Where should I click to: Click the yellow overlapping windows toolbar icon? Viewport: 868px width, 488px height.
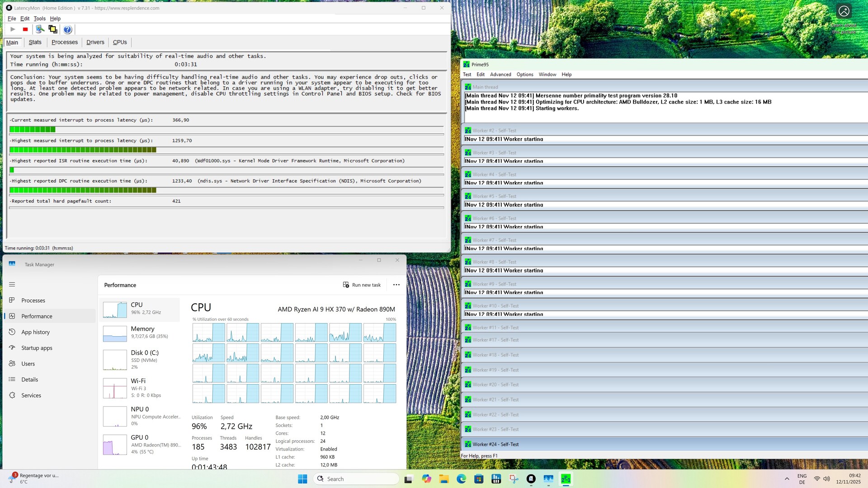(x=53, y=29)
